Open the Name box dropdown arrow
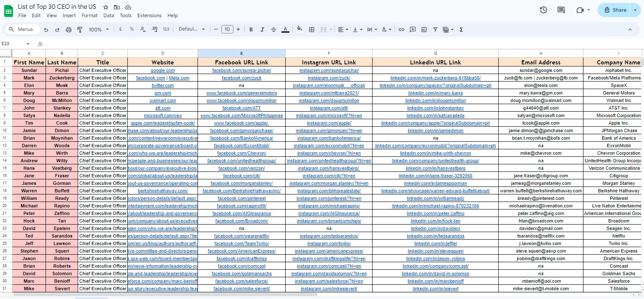 28,44
